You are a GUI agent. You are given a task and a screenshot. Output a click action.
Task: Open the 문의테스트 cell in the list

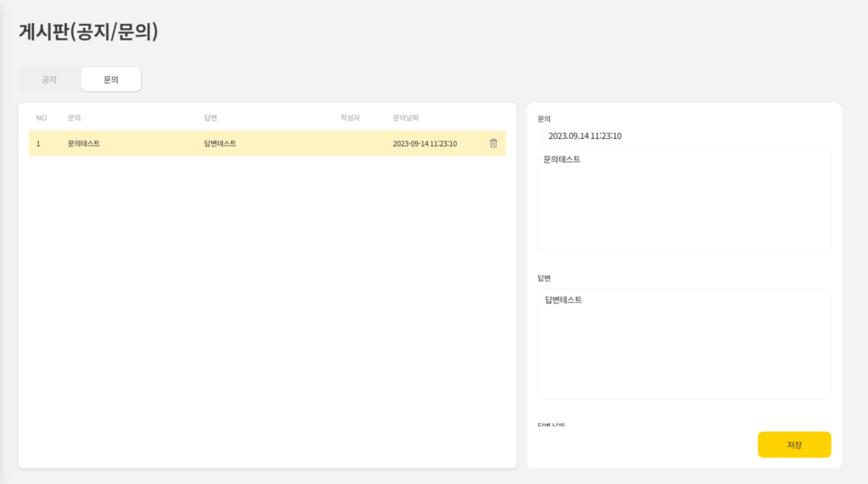click(x=84, y=144)
